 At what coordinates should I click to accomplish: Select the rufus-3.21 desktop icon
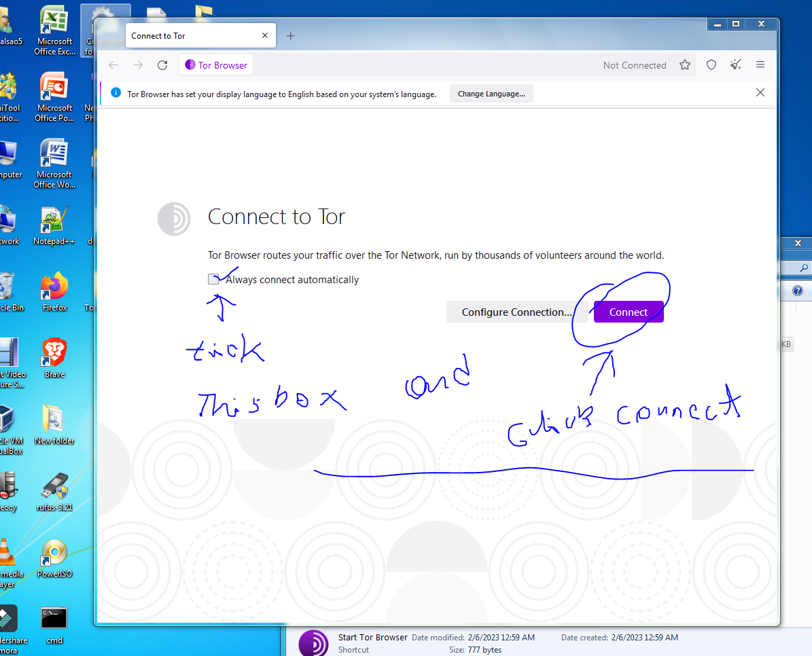54,492
